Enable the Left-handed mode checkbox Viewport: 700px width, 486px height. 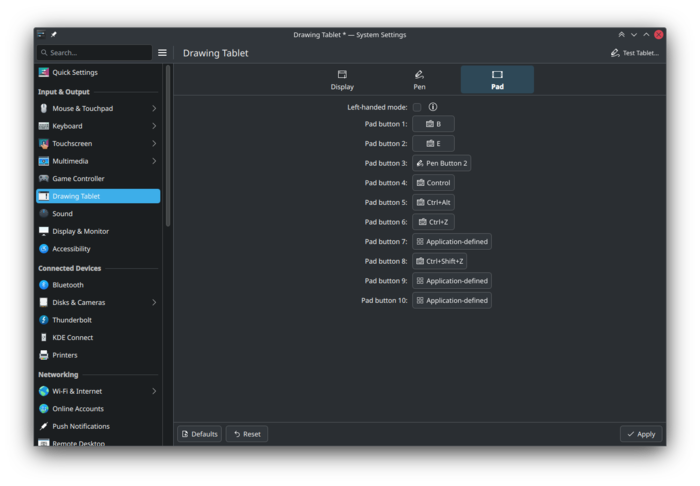(417, 107)
